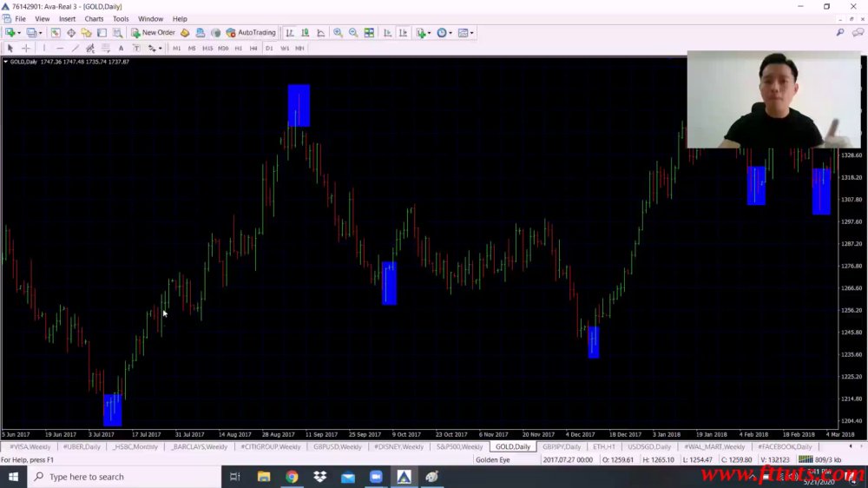Viewport: 868px width, 488px height.
Task: Toggle chart Auto Scroll
Action: click(x=387, y=33)
